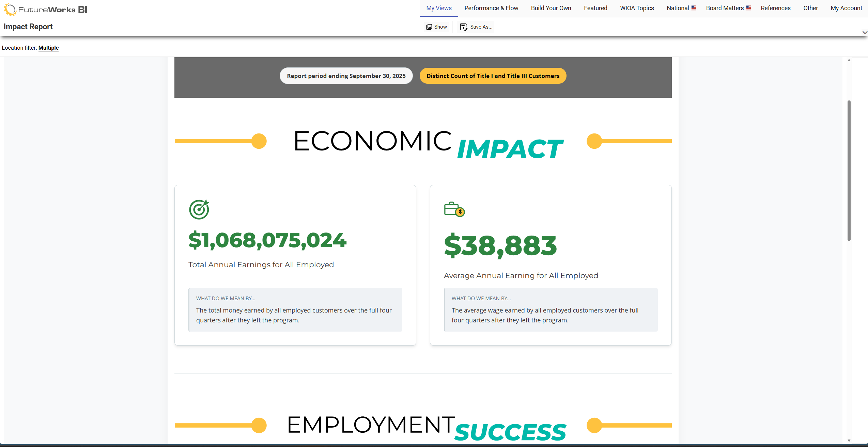The image size is (868, 447).
Task: Click the teal SUCCESS heading word
Action: [510, 432]
